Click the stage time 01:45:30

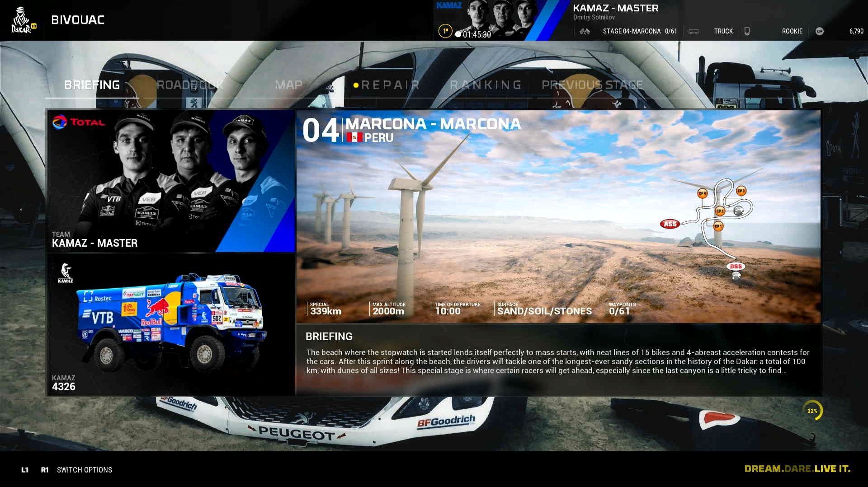pyautogui.click(x=476, y=34)
